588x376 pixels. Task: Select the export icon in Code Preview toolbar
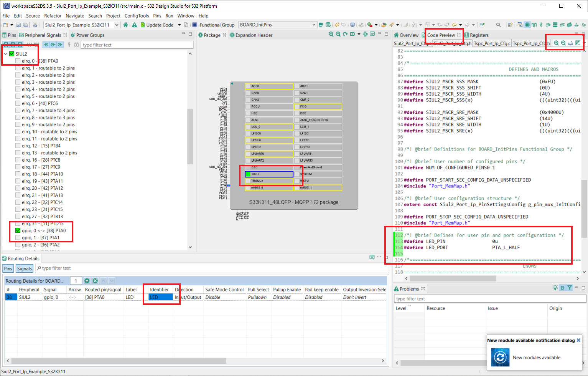click(570, 43)
